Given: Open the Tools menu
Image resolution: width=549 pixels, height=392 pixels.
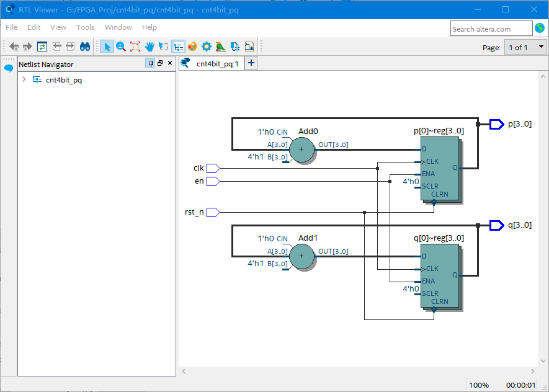Looking at the screenshot, I should pyautogui.click(x=86, y=27).
